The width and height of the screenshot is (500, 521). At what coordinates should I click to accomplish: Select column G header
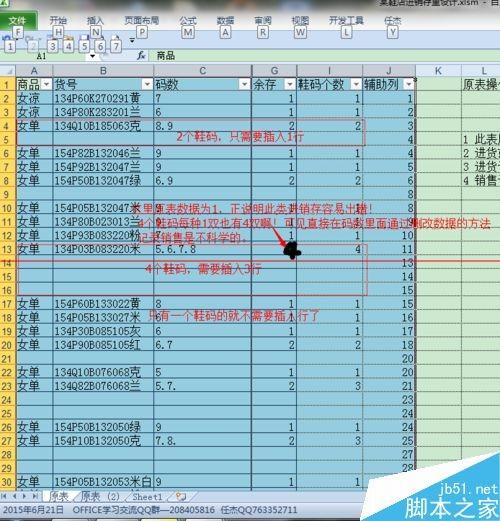274,71
